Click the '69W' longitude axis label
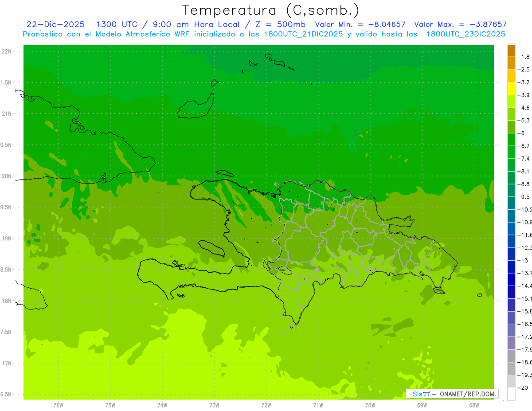This screenshot has width=532, height=411. 422,405
